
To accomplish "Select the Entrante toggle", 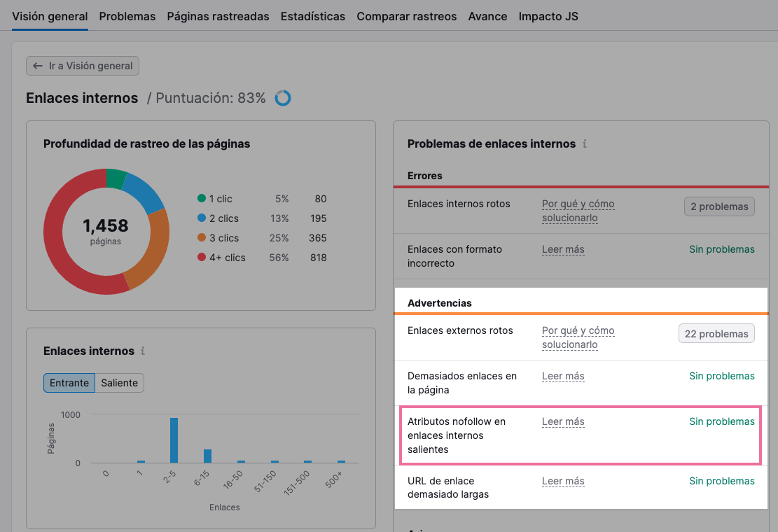I will coord(69,383).
